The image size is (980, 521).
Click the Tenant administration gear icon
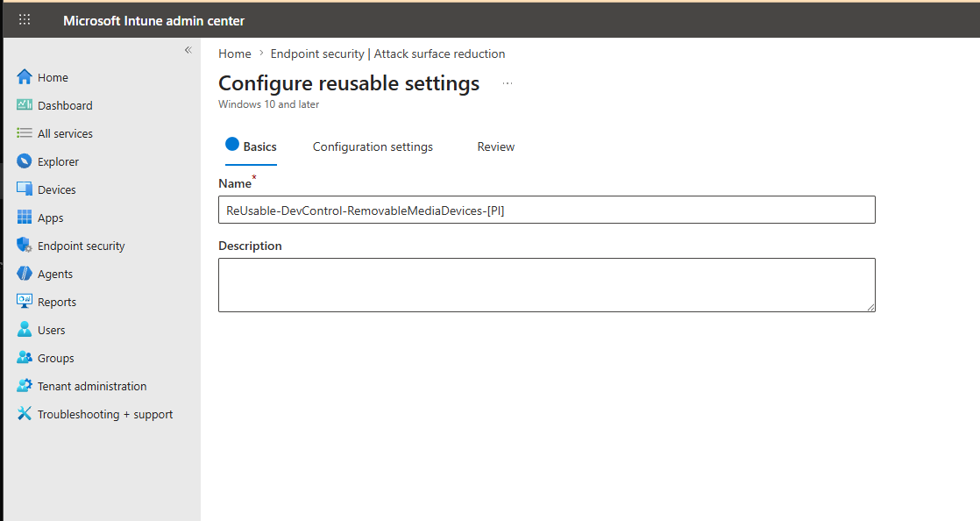(x=25, y=385)
